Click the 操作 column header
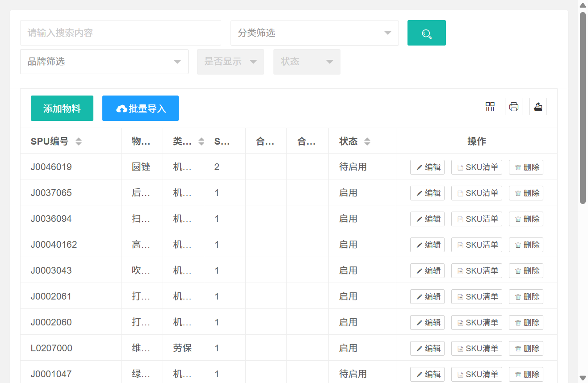Screen dimensions: 588x383 coord(477,142)
